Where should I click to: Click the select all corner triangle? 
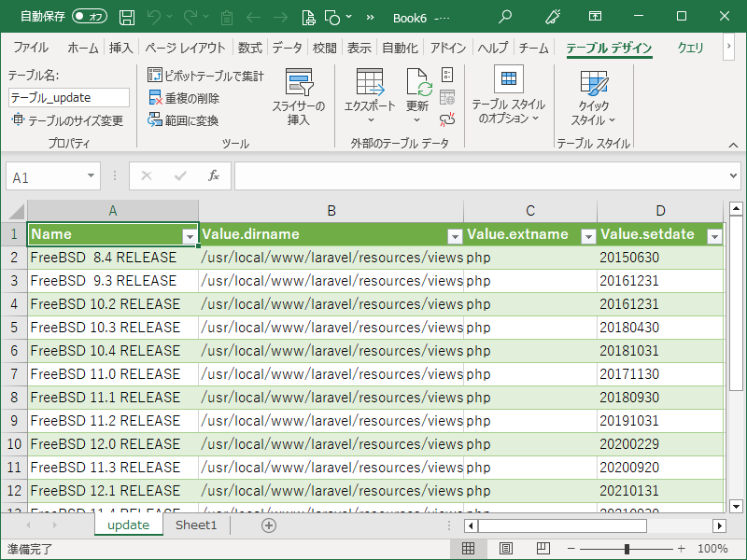click(x=15, y=211)
